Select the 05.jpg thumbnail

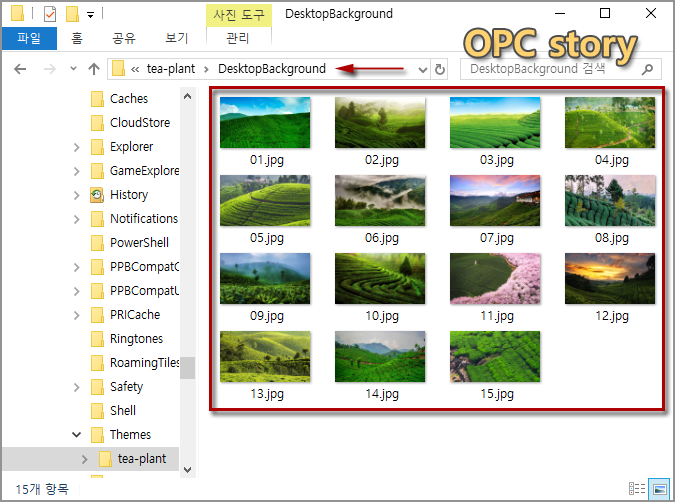pyautogui.click(x=265, y=201)
